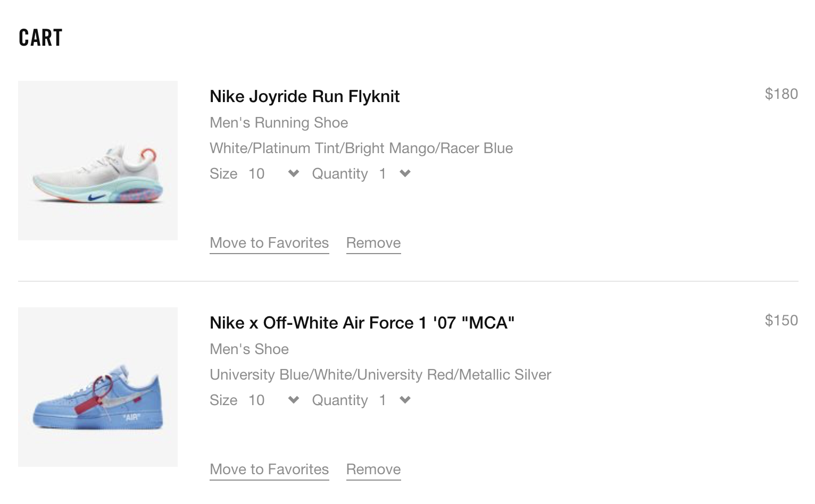Screen dimensions: 815x504
Task: Expand the Quantity chevron arrow for Off-White Air Force 1
Action: click(x=405, y=400)
